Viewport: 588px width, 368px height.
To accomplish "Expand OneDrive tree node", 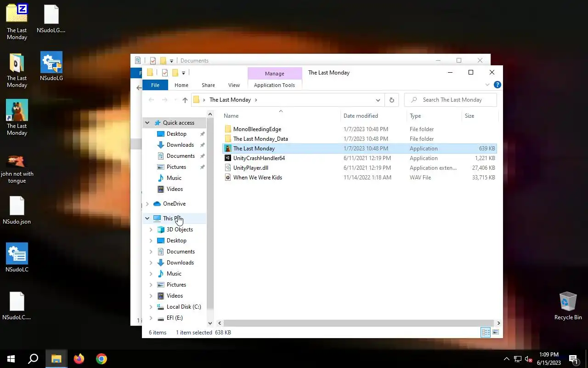I will click(147, 204).
